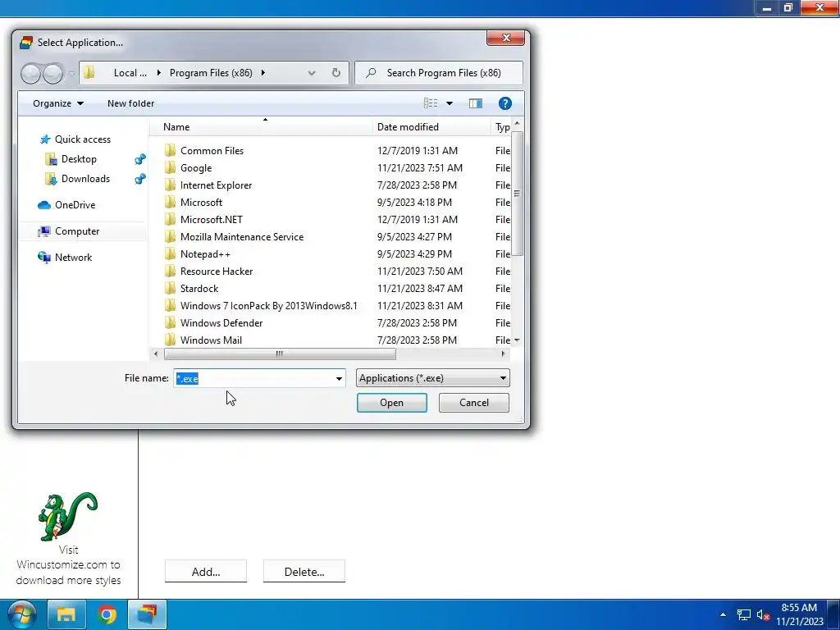Click the Computer icon in sidebar

click(44, 231)
